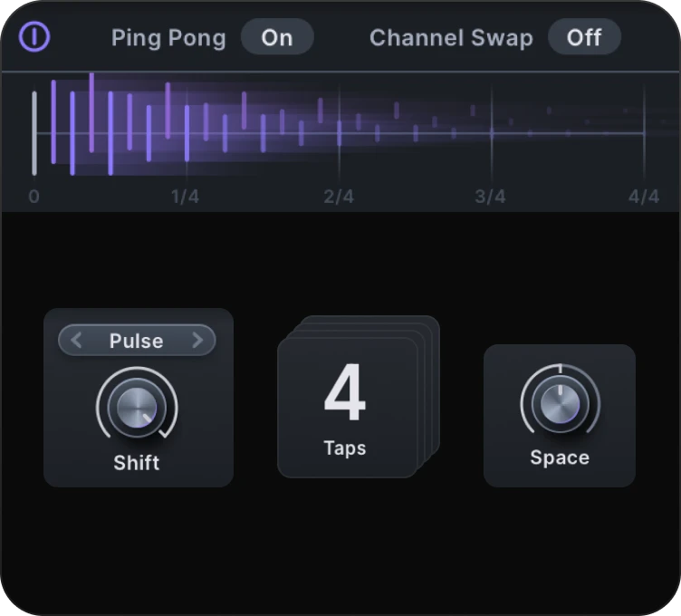Click the Space label under the knob
The width and height of the screenshot is (681, 616).
[x=560, y=457]
